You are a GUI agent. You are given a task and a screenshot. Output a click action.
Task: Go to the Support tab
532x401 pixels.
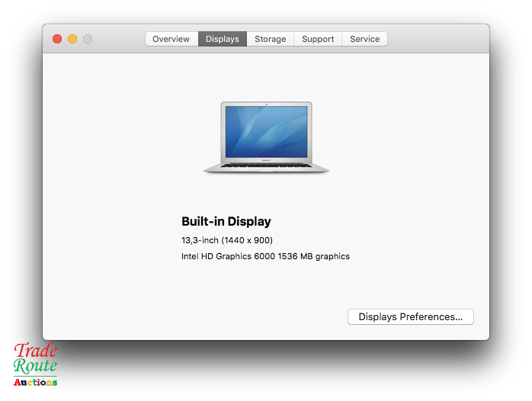tap(318, 39)
